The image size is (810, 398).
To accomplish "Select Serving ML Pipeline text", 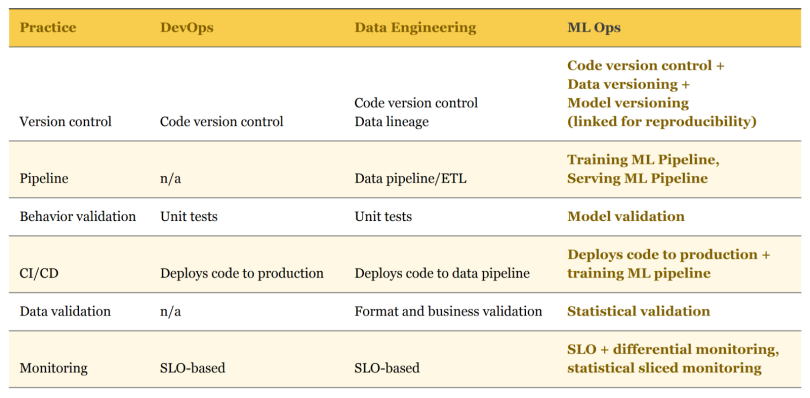I will point(637,179).
